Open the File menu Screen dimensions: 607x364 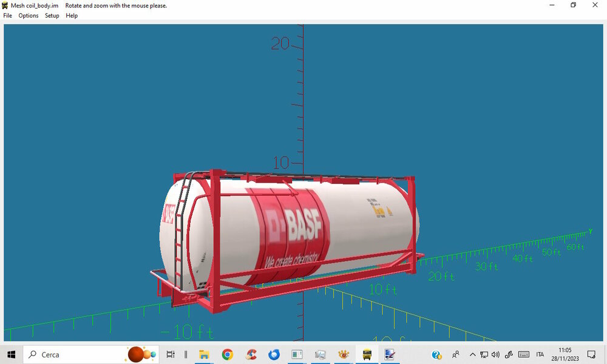point(7,16)
